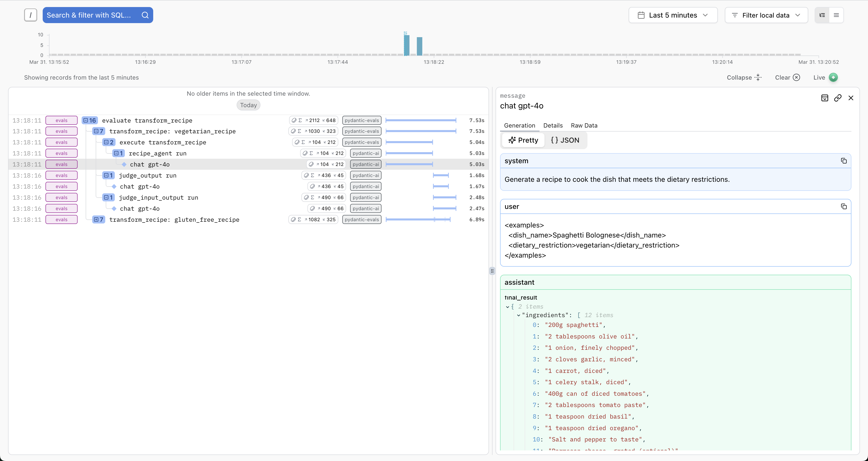This screenshot has height=461, width=868.
Task: Clear the displayed records
Action: click(787, 77)
